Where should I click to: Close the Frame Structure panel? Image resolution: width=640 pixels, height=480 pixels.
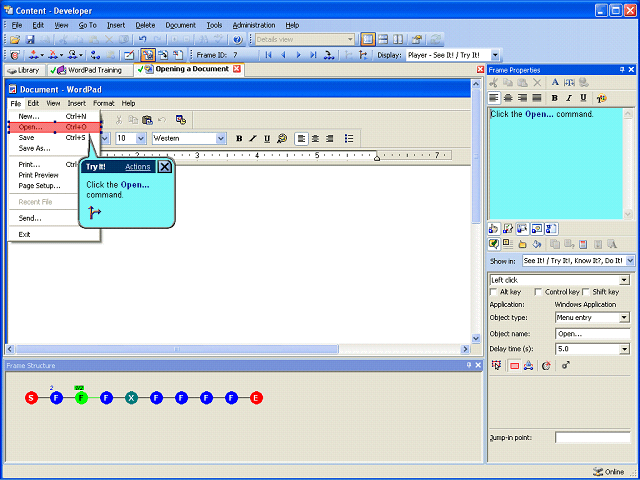(x=478, y=365)
